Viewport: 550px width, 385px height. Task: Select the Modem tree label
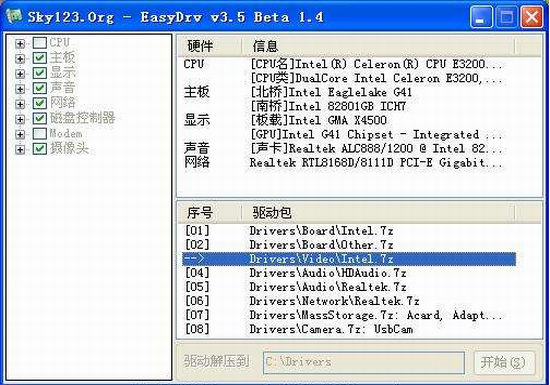[66, 133]
